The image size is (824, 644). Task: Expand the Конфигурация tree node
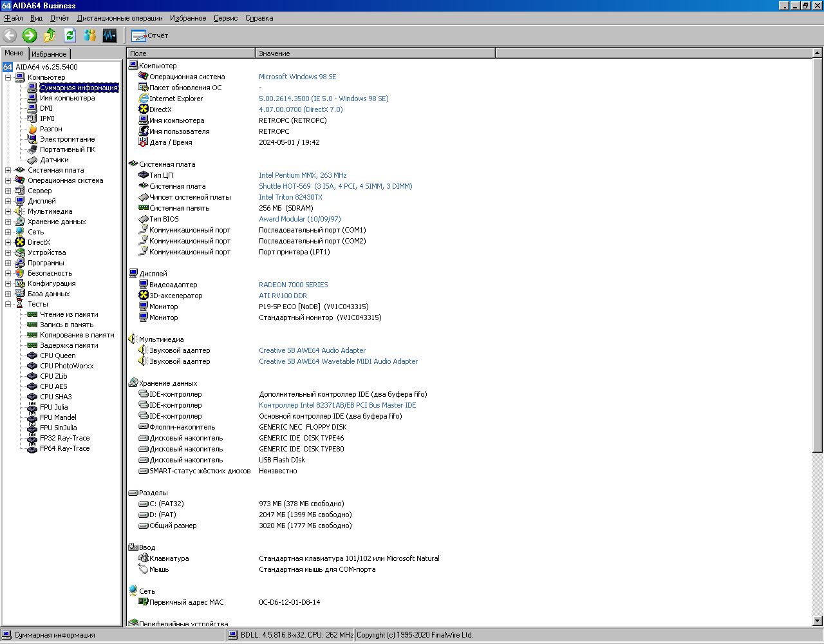pos(8,283)
